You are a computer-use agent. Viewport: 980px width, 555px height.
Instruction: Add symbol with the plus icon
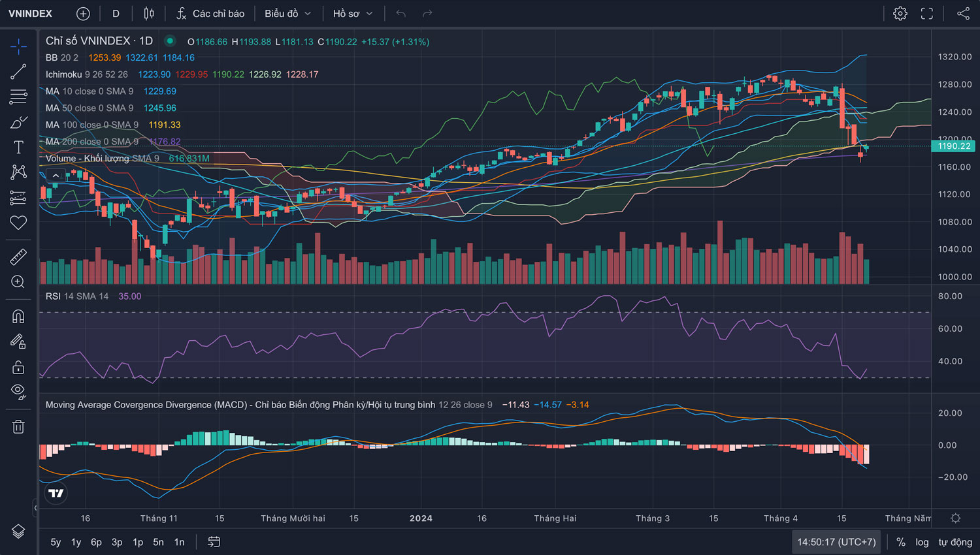[83, 14]
